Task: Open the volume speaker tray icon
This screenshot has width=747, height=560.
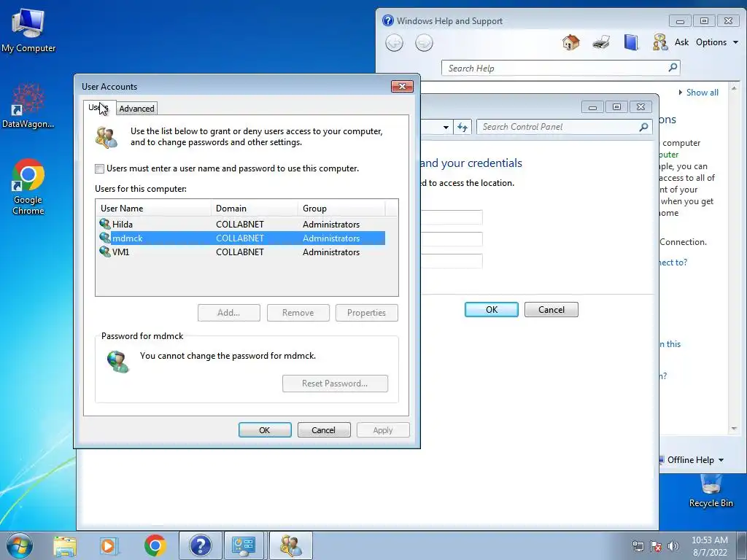Action: click(x=673, y=547)
